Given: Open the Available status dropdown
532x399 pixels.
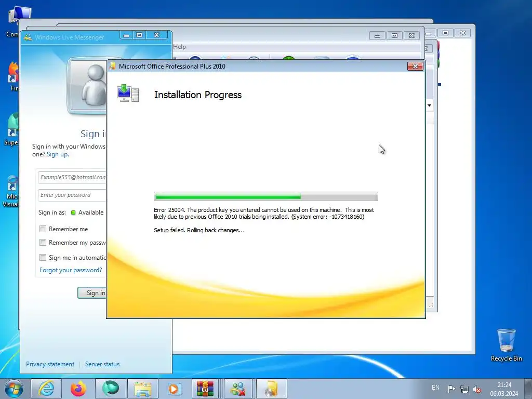Looking at the screenshot, I should point(87,212).
